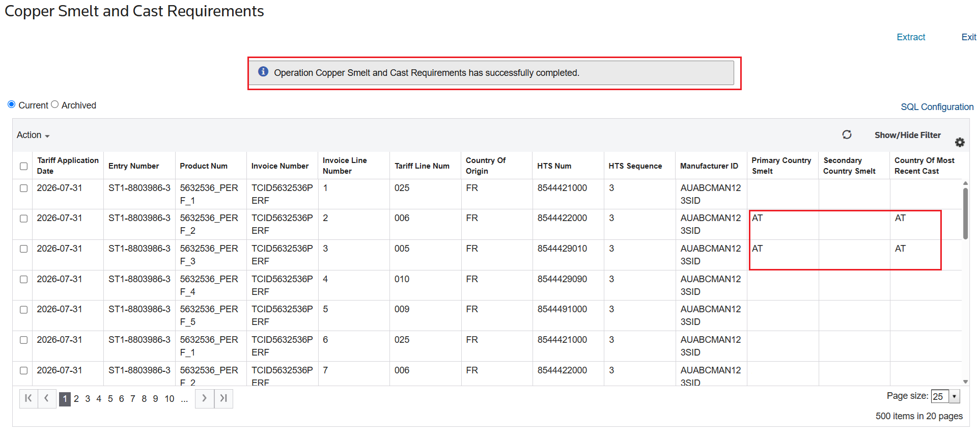Image resolution: width=980 pixels, height=435 pixels.
Task: Click the Extract link
Action: [911, 37]
